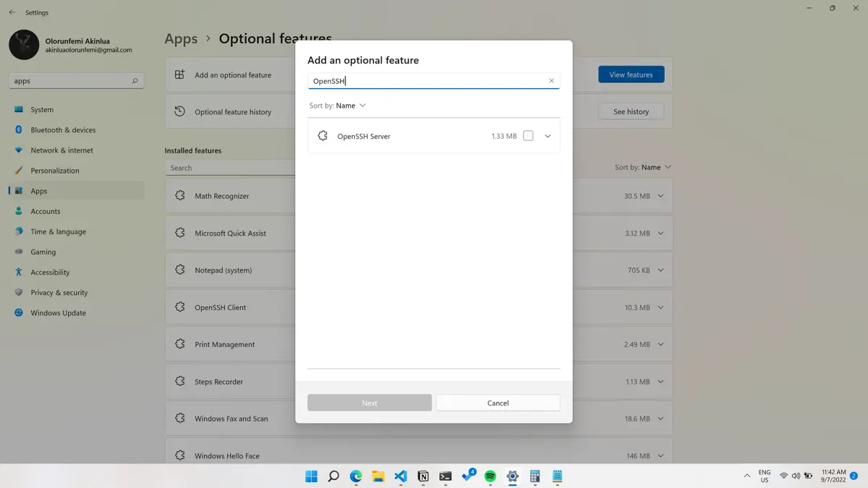This screenshot has width=868, height=488.
Task: Click the Microsoft Quick Assist feature icon
Action: click(x=180, y=234)
